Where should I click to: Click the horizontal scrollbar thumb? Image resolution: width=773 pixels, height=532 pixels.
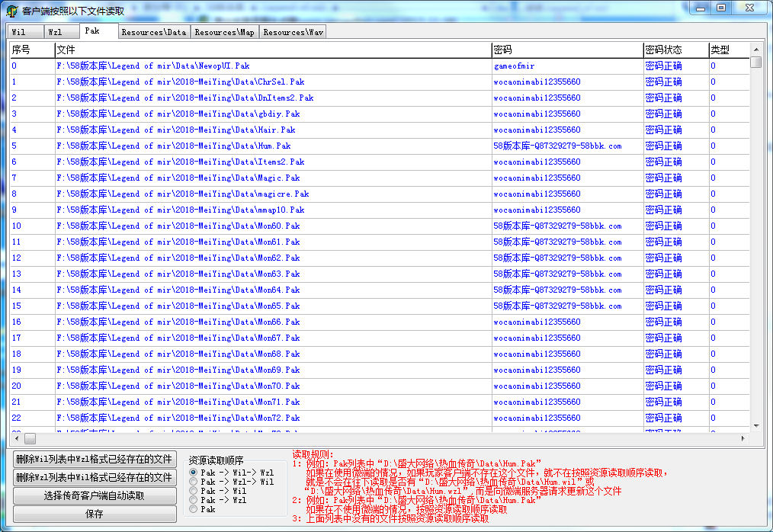pyautogui.click(x=30, y=438)
